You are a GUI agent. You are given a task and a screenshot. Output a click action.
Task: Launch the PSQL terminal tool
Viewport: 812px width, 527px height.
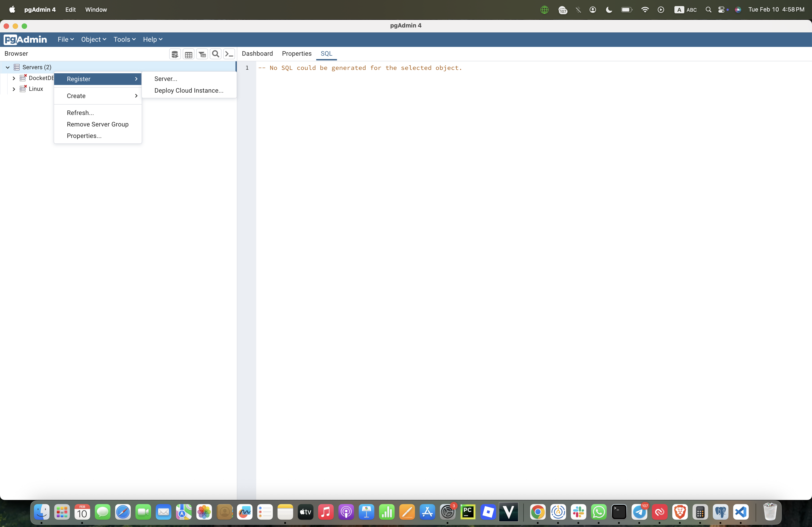point(229,54)
